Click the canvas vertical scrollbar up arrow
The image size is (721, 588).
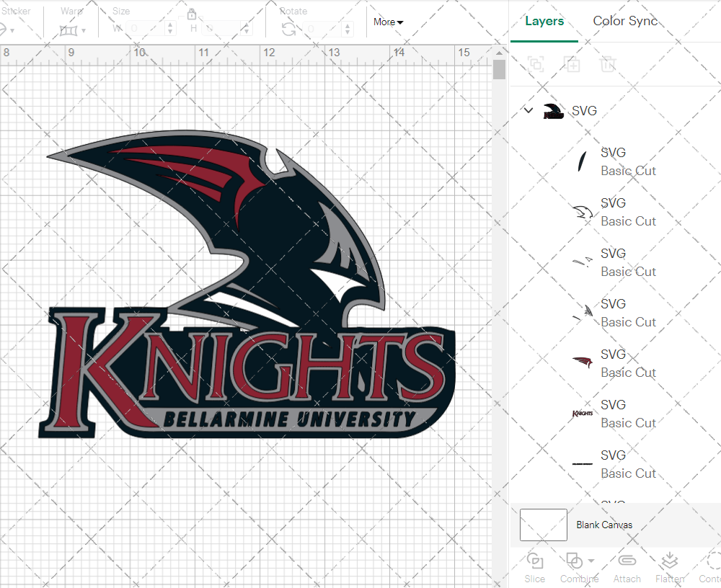point(499,51)
